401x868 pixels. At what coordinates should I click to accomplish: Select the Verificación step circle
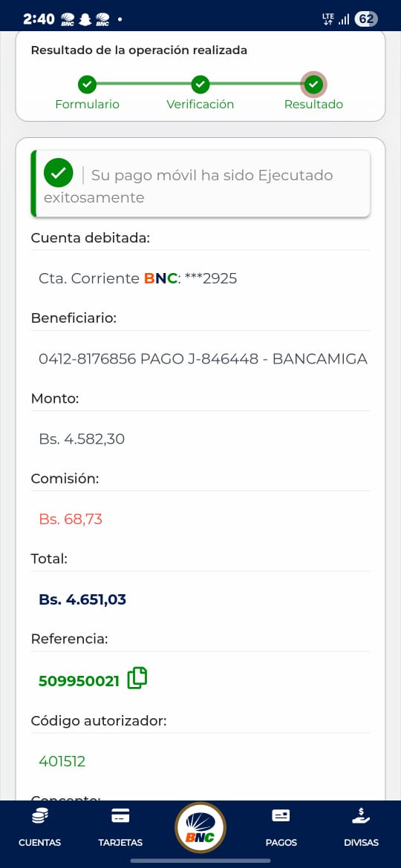[200, 85]
